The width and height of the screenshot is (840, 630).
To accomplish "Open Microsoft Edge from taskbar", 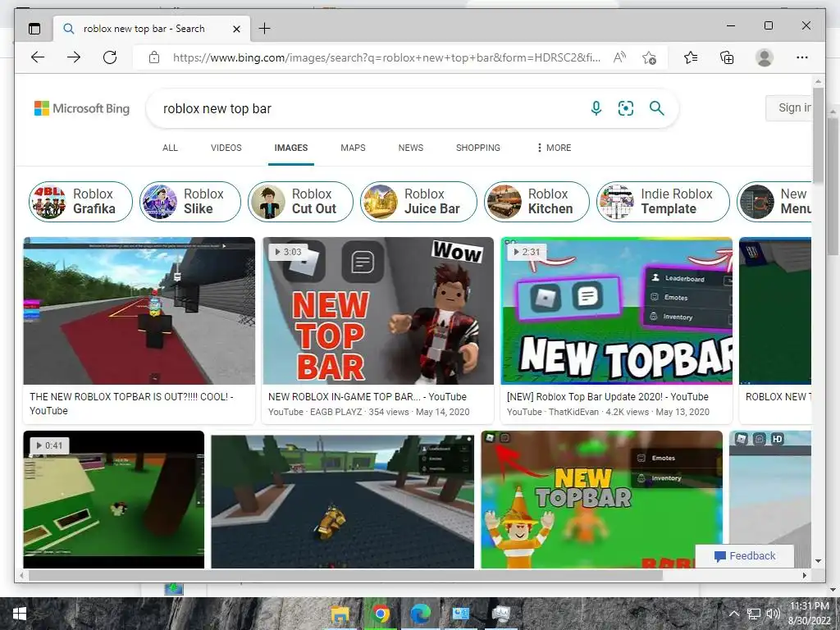I will coord(421,614).
